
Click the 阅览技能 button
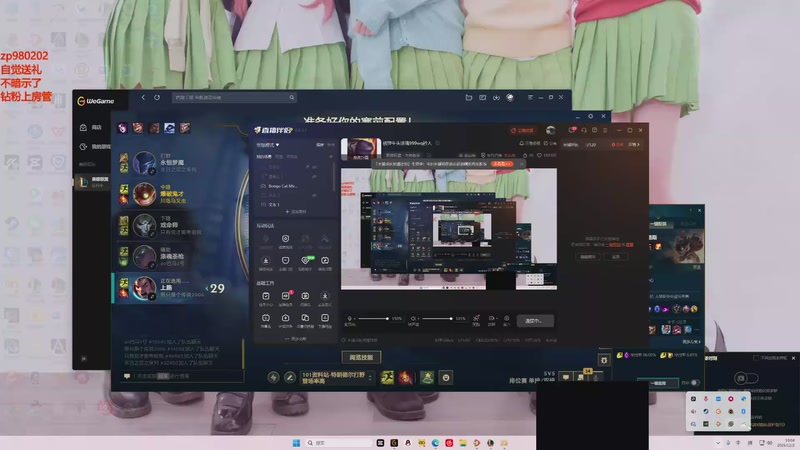[x=361, y=358]
